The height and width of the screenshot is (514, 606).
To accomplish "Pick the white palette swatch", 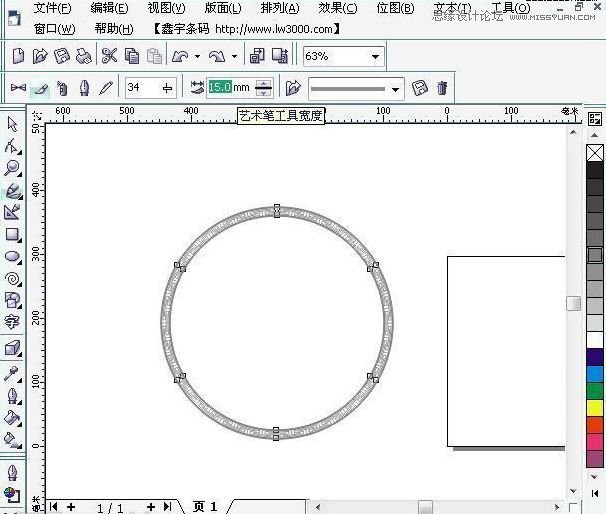I will [595, 340].
